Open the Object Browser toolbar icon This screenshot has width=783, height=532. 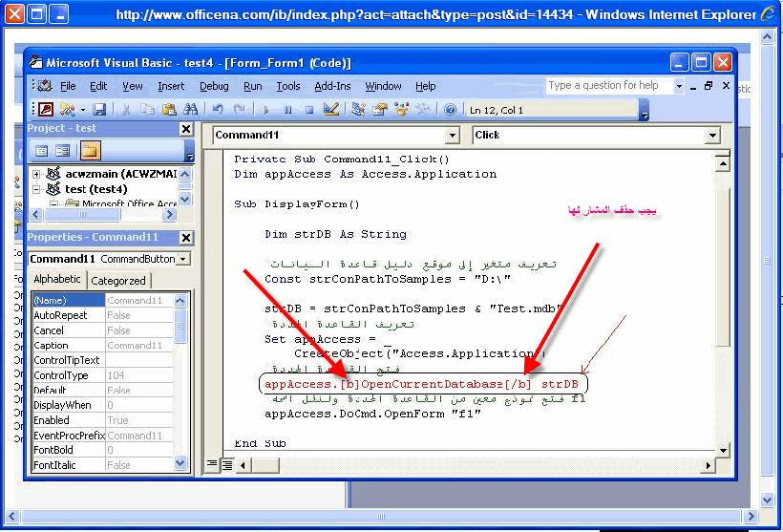pos(401,109)
